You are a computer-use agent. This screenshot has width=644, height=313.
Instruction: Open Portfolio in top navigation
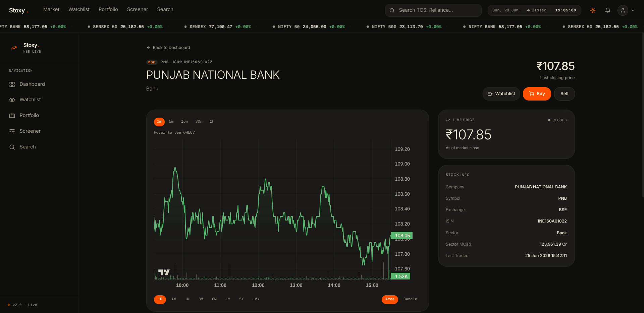coord(108,9)
